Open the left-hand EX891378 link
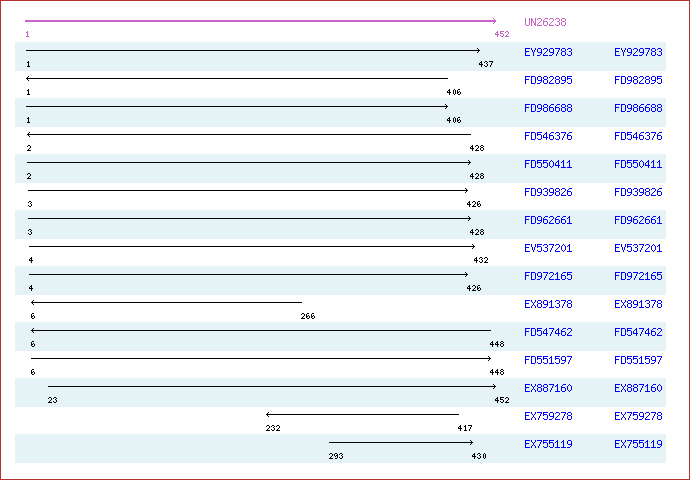Image resolution: width=690 pixels, height=480 pixels. coord(548,304)
